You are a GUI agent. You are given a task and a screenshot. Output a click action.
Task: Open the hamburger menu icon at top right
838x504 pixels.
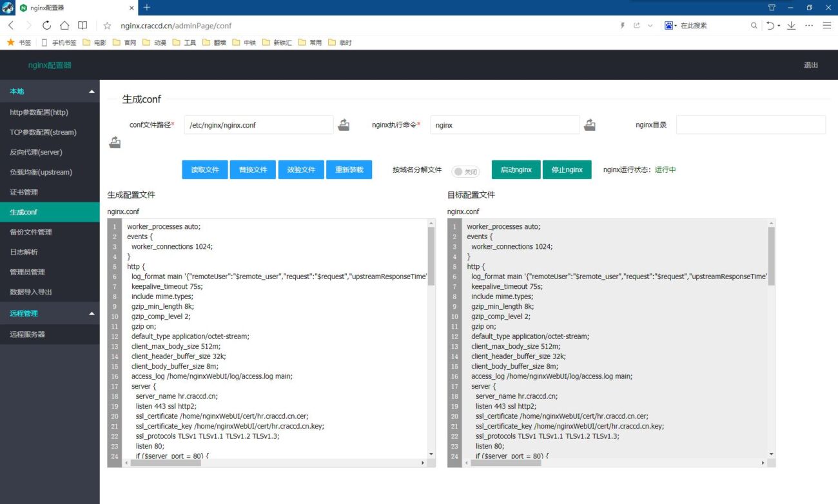[826, 25]
